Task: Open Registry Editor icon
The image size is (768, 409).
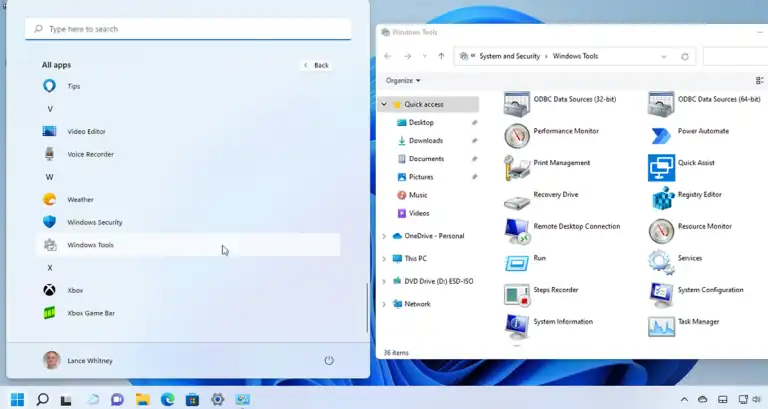Action: tap(663, 198)
